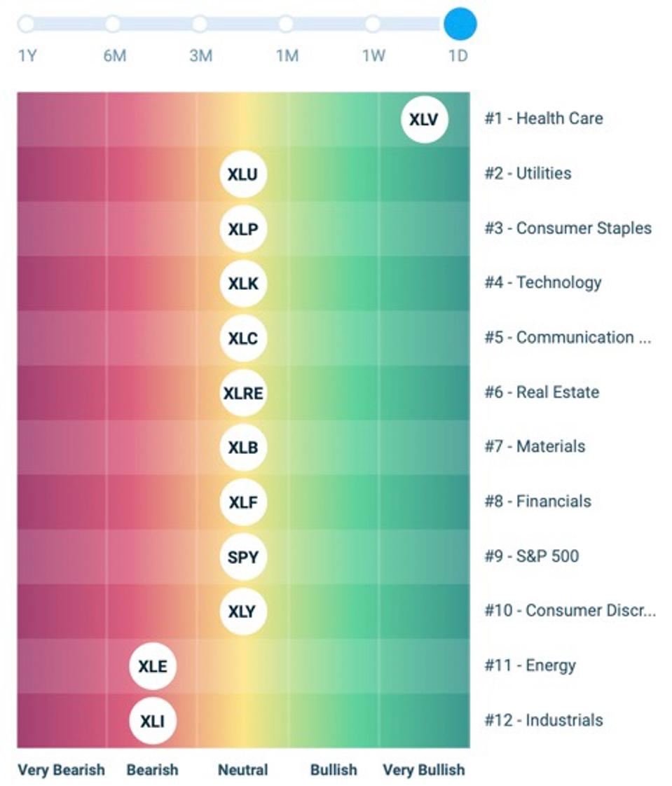Click the truncated #10 Consumer Discr... label

[x=570, y=611]
